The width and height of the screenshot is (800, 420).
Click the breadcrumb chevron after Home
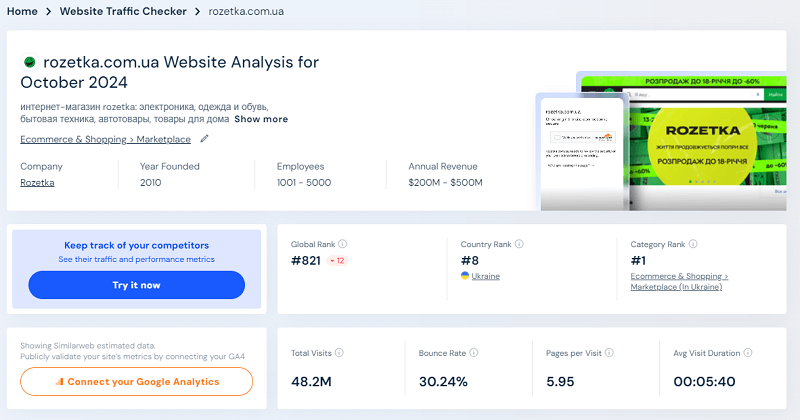(x=48, y=11)
